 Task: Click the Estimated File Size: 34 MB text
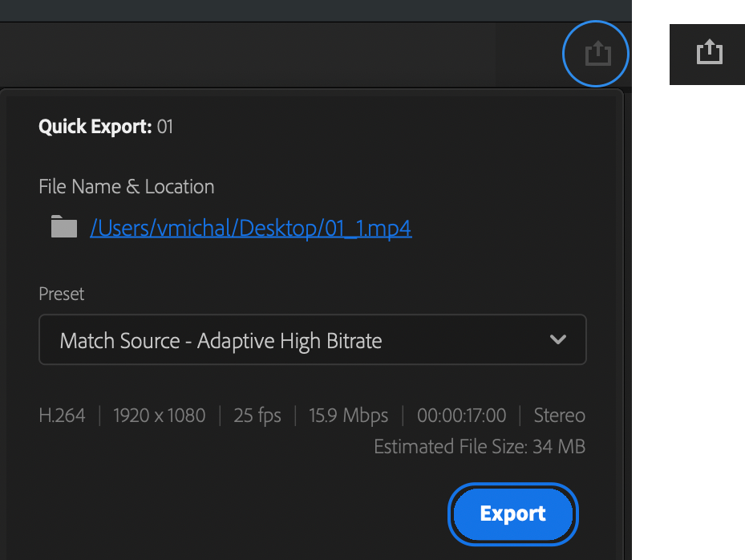(x=480, y=446)
